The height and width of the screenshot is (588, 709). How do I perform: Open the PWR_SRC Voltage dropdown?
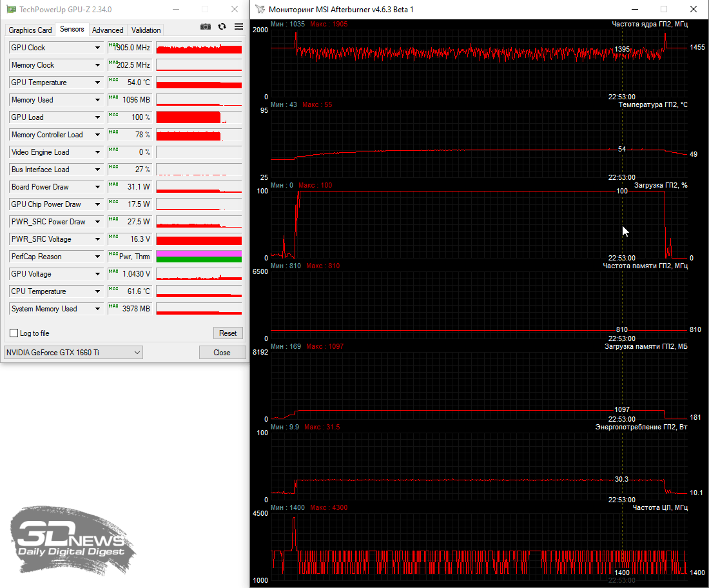click(x=97, y=239)
